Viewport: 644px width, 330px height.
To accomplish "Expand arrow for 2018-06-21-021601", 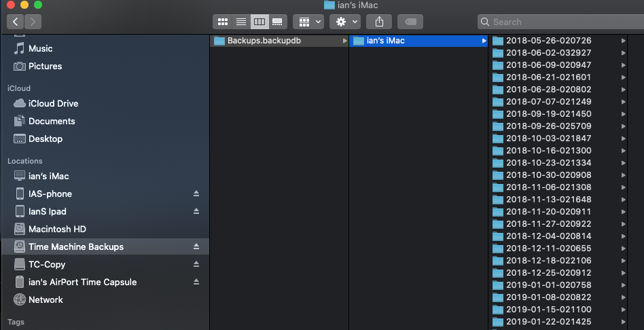I will click(624, 77).
